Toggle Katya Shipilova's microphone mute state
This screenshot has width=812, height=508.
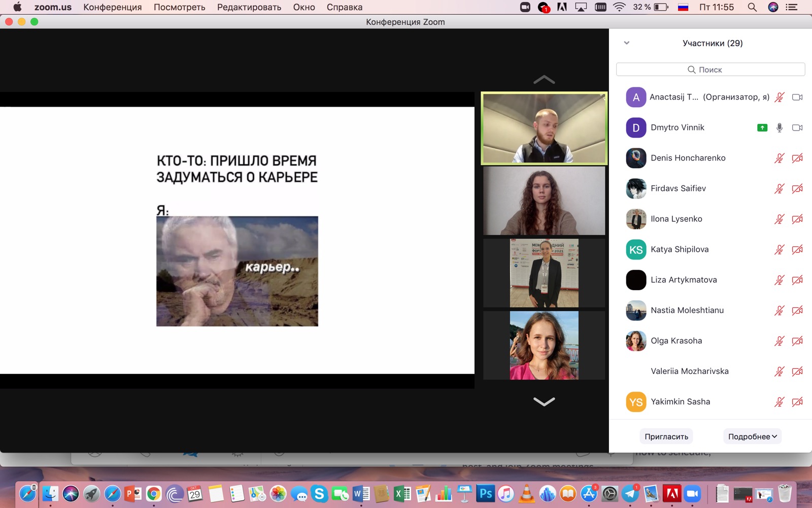tap(780, 249)
